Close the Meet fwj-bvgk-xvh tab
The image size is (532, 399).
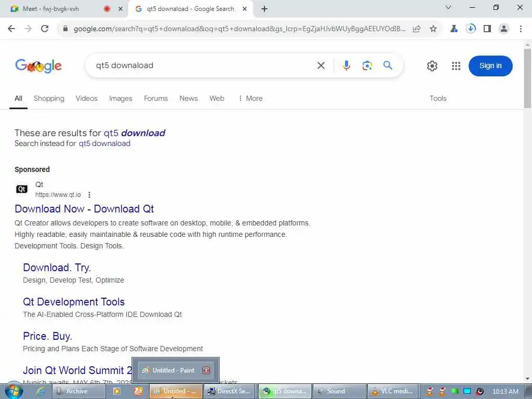pos(121,9)
